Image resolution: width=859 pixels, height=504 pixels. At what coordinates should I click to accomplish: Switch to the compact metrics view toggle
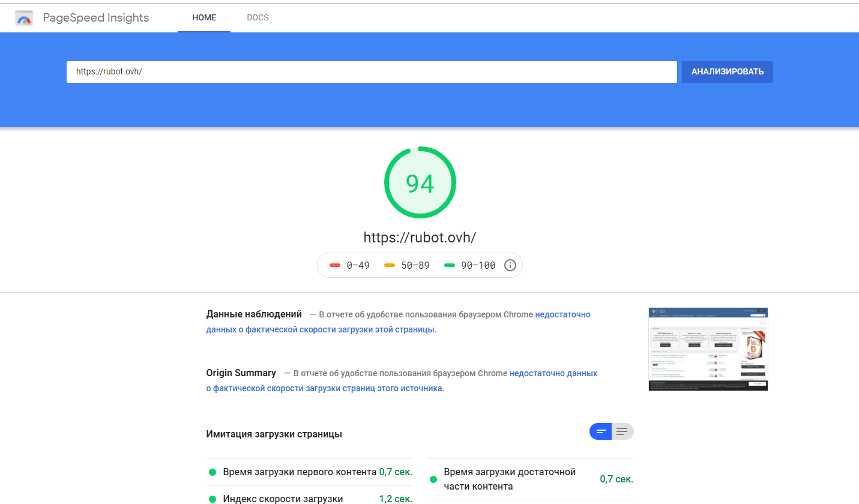(x=600, y=431)
